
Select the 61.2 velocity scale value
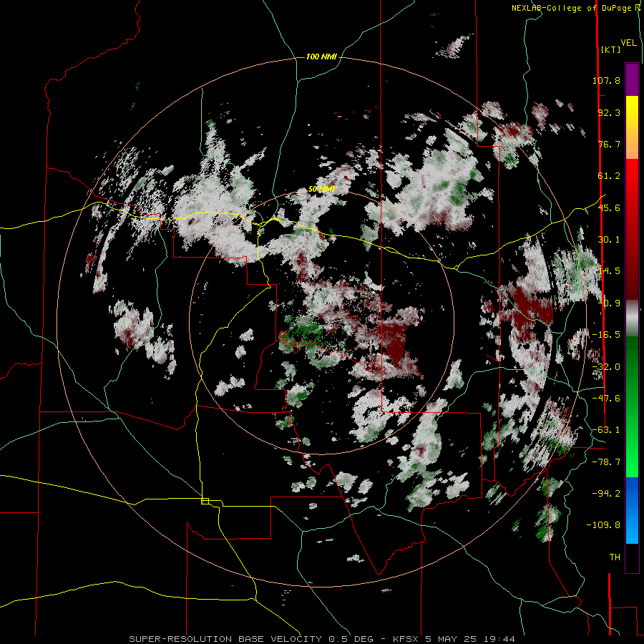pyautogui.click(x=609, y=176)
